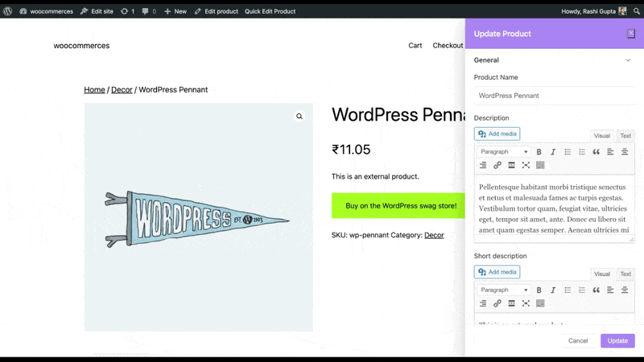This screenshot has height=362, width=644.
Task: Insert Read More tag in Short description editor
Action: coord(511,303)
